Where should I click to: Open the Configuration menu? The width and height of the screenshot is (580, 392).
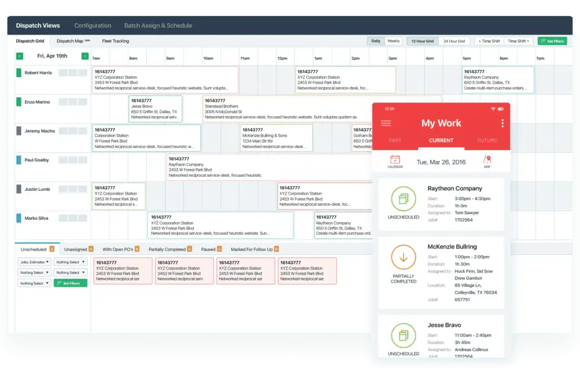click(92, 25)
